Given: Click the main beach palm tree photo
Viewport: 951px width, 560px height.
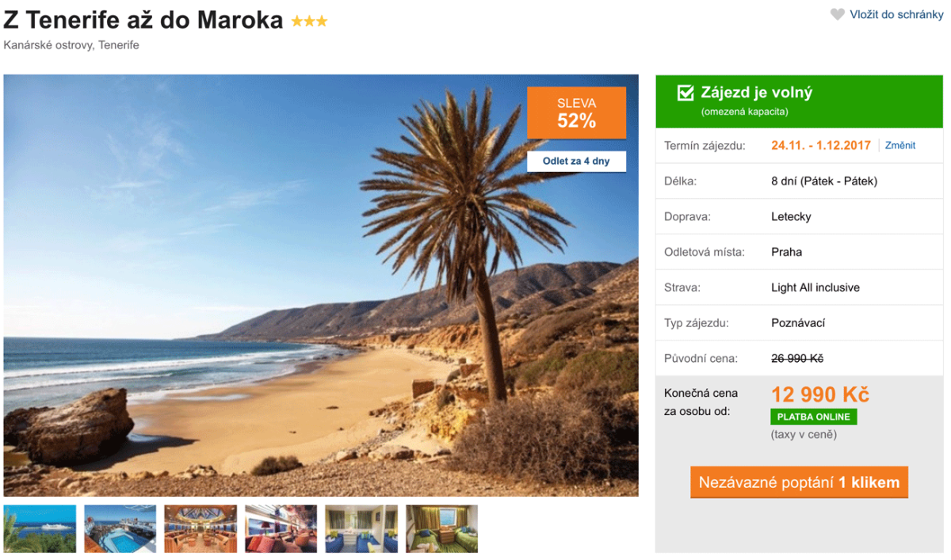Looking at the screenshot, I should click(x=321, y=285).
